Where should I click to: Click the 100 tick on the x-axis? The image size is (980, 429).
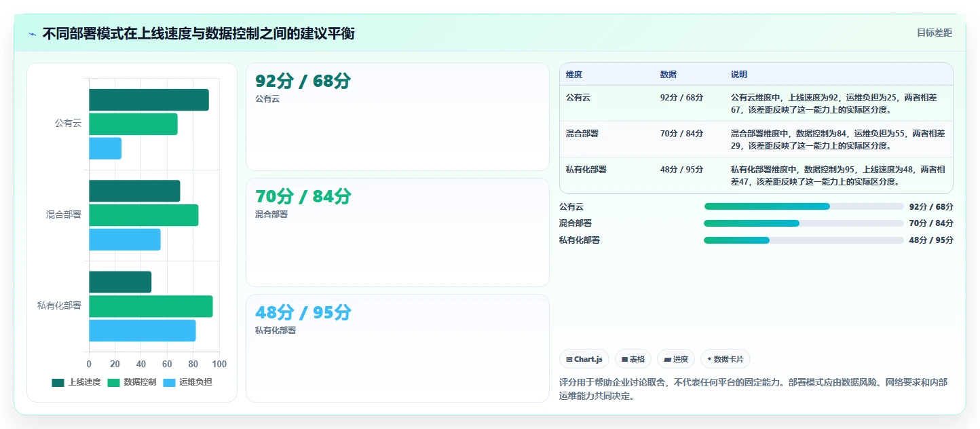pyautogui.click(x=219, y=364)
